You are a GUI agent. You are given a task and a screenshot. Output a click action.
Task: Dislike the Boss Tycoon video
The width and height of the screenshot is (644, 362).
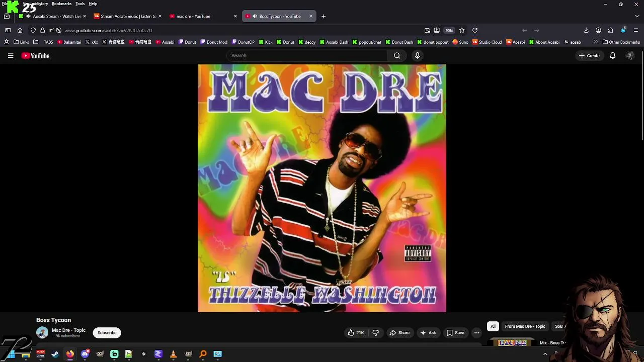point(375,333)
